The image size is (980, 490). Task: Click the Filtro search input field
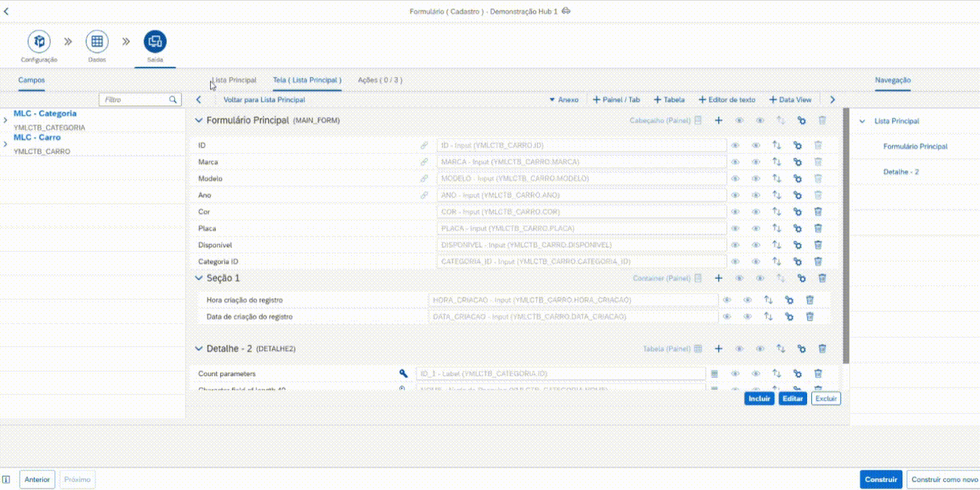coord(135,100)
